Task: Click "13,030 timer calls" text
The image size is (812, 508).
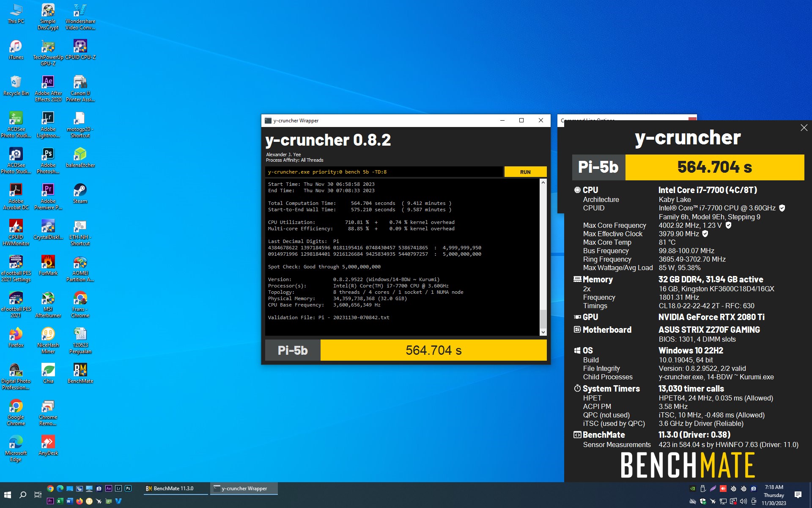Action: [x=691, y=389]
